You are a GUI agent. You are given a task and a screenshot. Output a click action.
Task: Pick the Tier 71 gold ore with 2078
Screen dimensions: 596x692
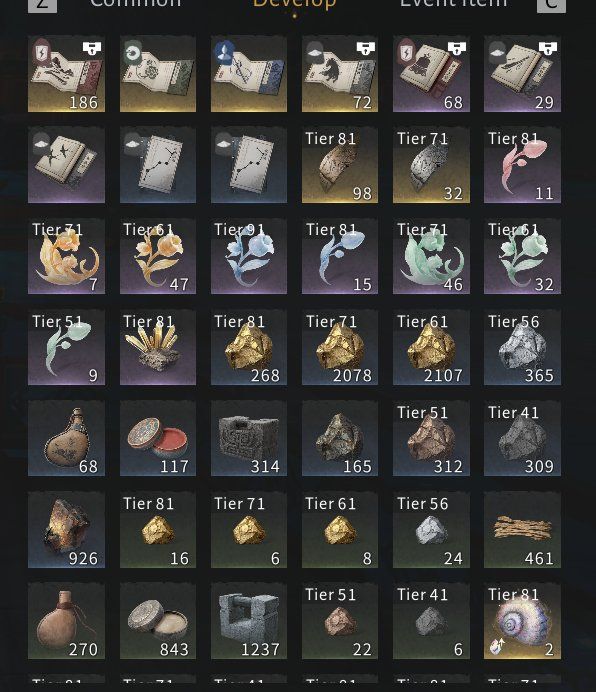(x=339, y=347)
